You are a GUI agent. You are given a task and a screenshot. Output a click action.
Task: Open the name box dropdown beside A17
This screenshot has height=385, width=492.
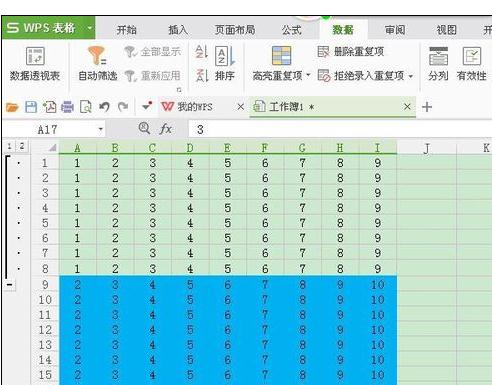(100, 129)
